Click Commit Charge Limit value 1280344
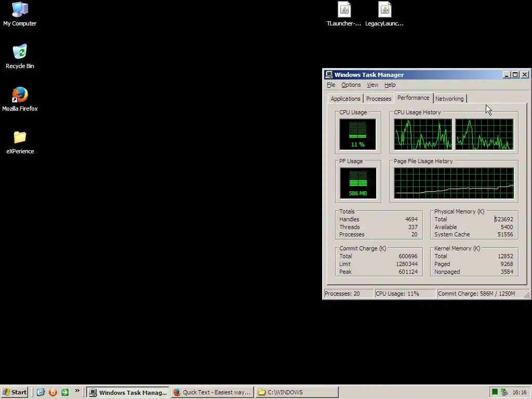The width and height of the screenshot is (532, 399). tap(407, 264)
